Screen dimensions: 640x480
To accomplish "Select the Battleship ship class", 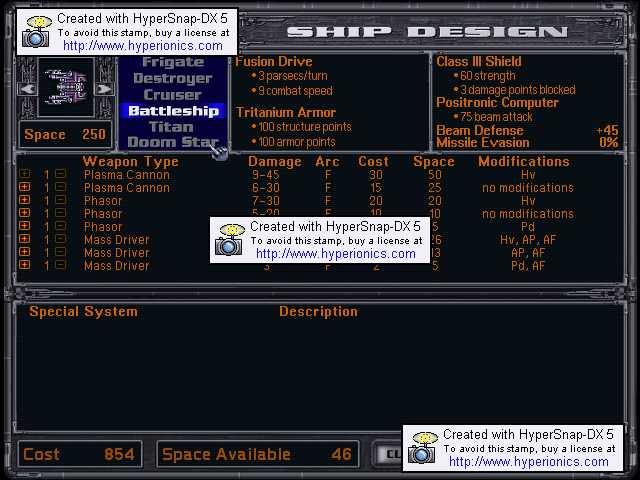I will 173,111.
